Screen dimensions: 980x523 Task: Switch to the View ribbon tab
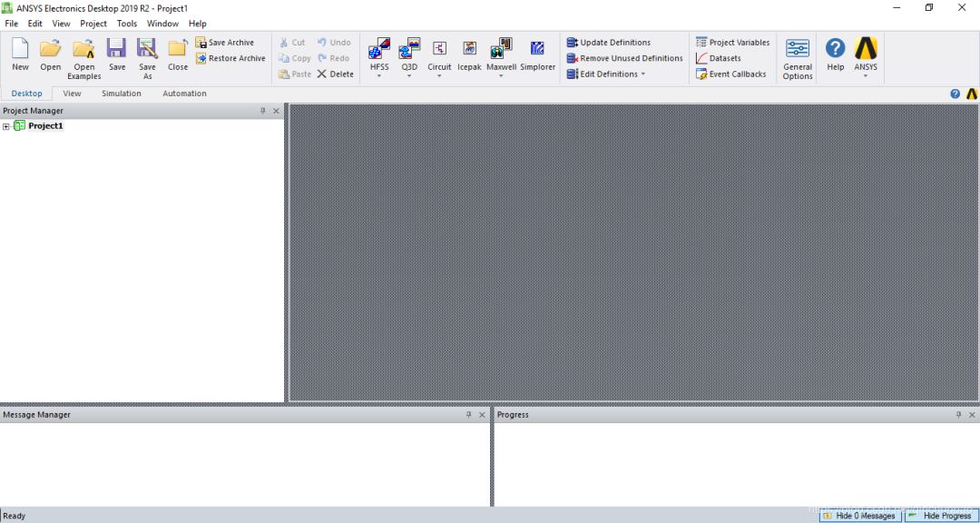click(72, 94)
